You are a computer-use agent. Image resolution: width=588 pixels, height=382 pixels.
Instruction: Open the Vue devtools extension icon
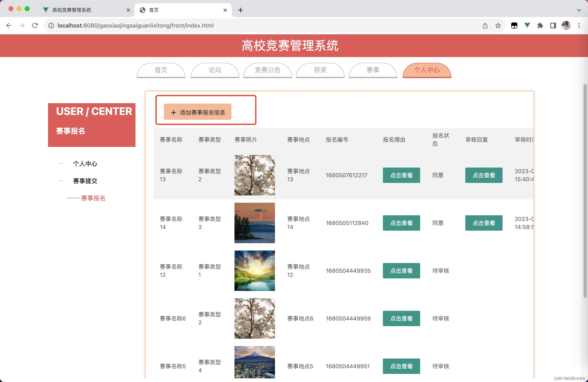coord(527,25)
